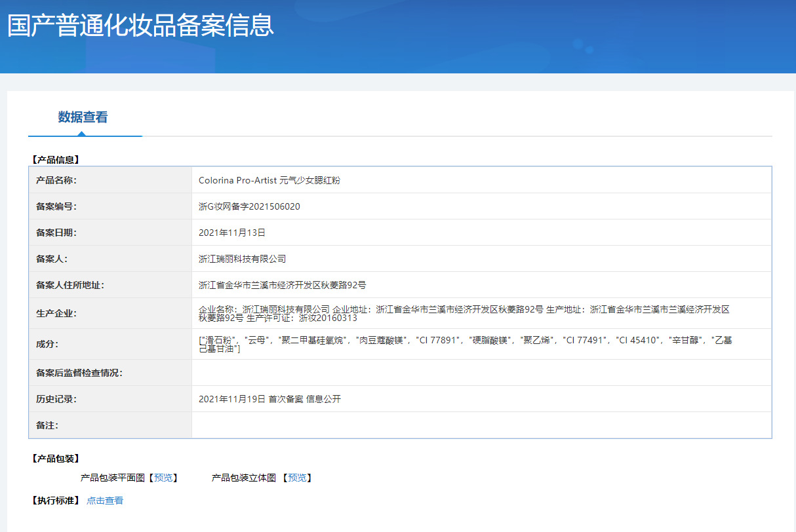Click filing date 2021年11月13日

pyautogui.click(x=231, y=233)
